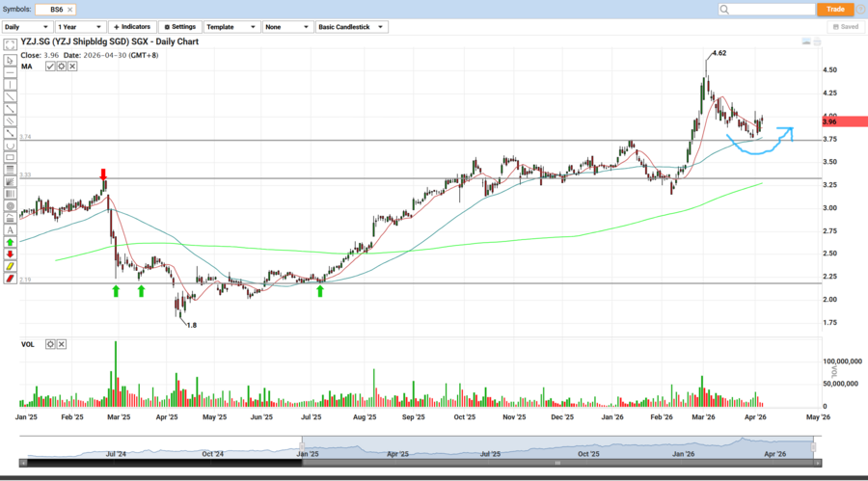868x481 pixels.
Task: Open the Indicators button
Action: click(132, 27)
